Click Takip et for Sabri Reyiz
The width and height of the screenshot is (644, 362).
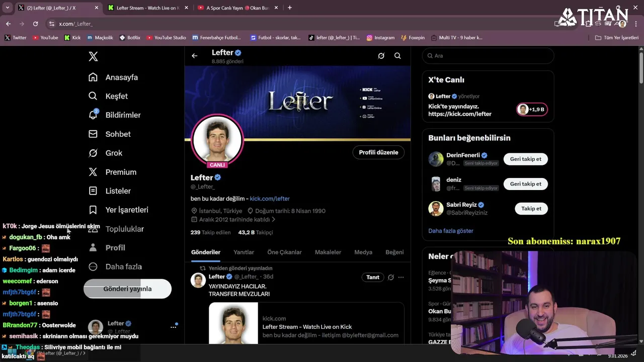pyautogui.click(x=531, y=209)
